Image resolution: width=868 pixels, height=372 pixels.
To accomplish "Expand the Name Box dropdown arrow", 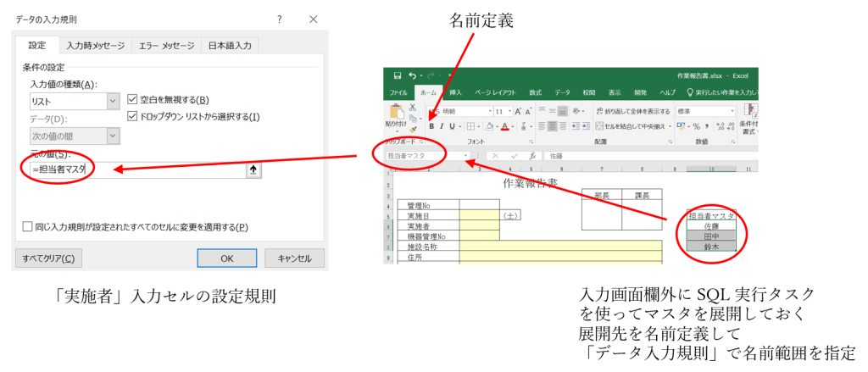I will 465,156.
